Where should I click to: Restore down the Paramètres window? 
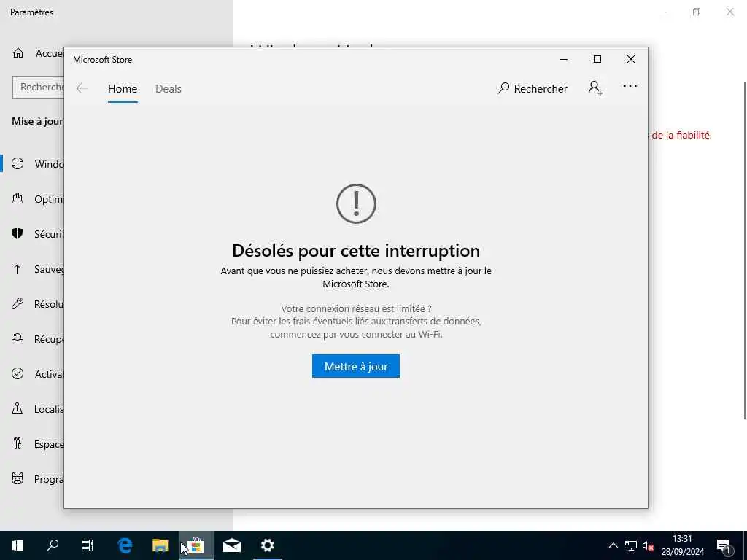(697, 12)
